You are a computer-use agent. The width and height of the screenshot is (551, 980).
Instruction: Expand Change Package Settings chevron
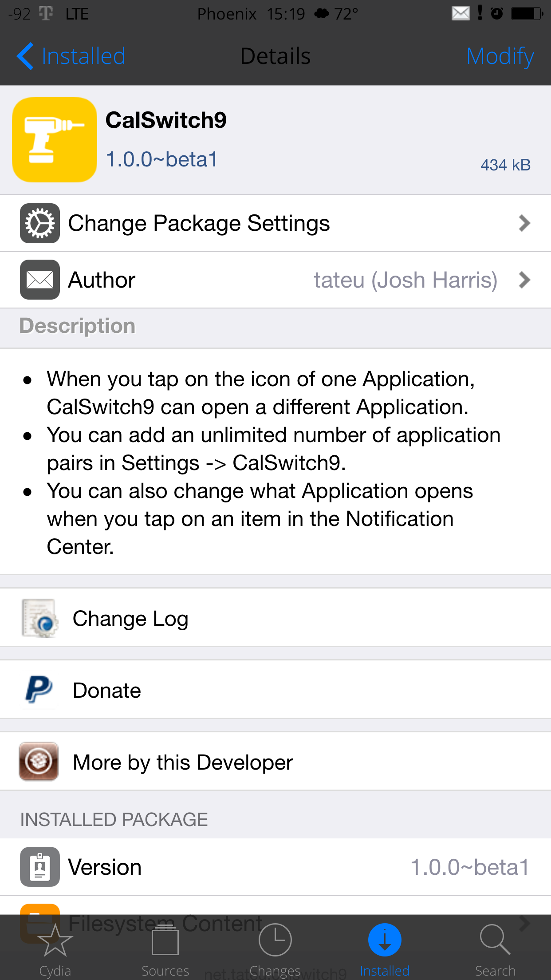click(524, 223)
